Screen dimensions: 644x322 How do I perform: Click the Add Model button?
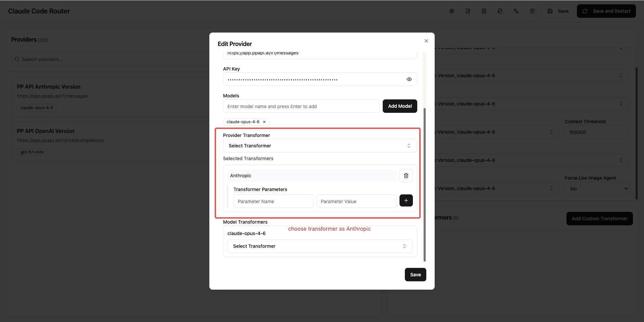click(399, 106)
